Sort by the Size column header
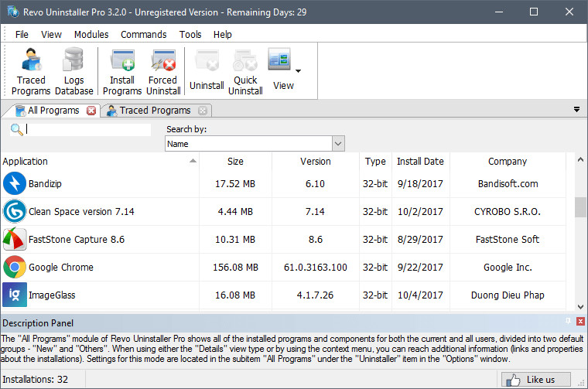588x389 pixels. click(235, 162)
